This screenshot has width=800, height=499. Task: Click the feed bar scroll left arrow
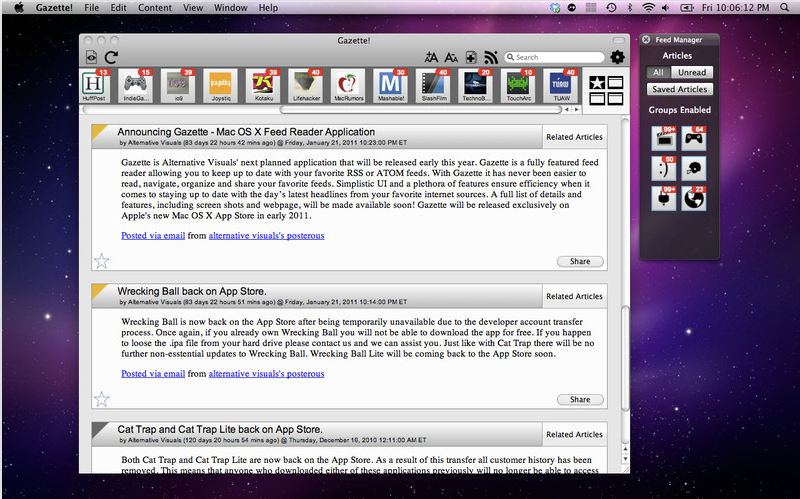coord(567,110)
